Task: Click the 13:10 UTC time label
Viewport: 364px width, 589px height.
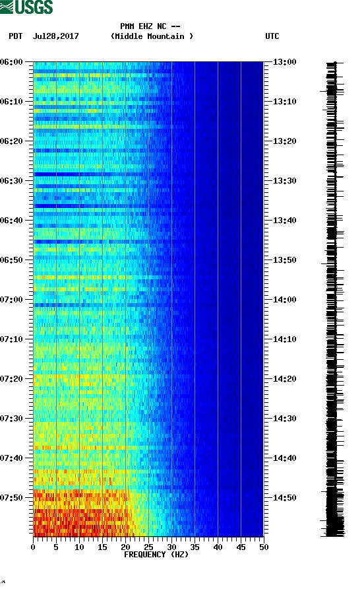Action: pos(284,102)
